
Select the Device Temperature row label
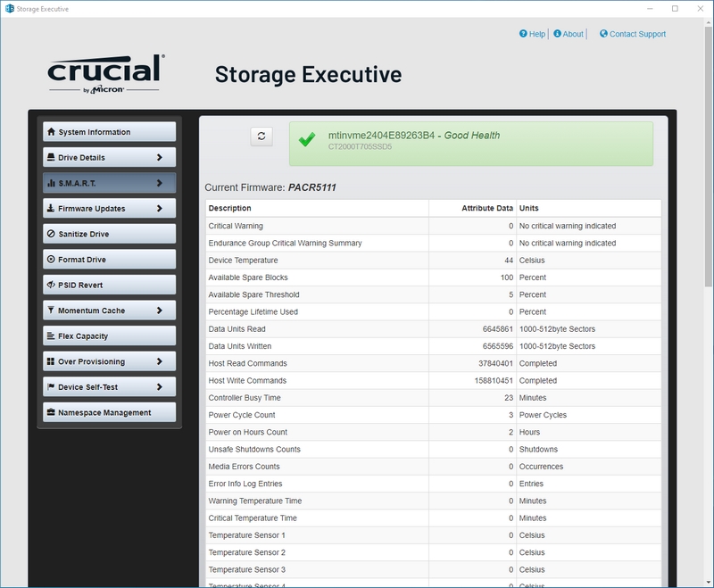pos(243,261)
